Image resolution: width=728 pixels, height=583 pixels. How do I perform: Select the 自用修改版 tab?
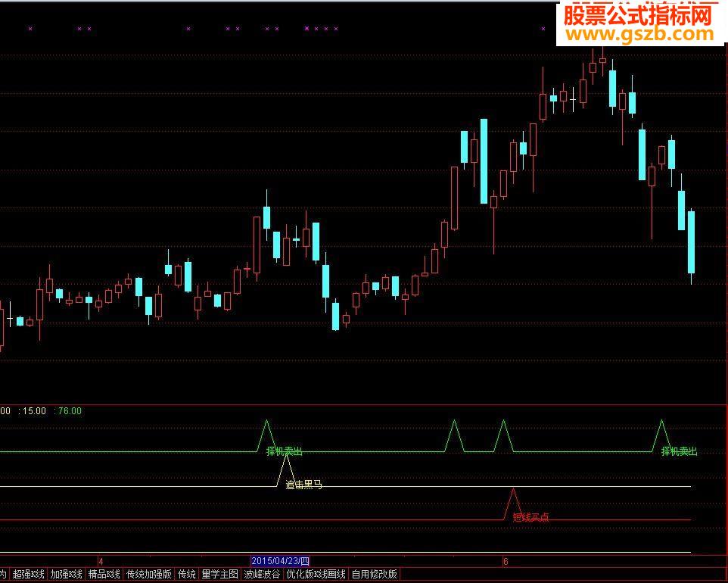point(374,574)
